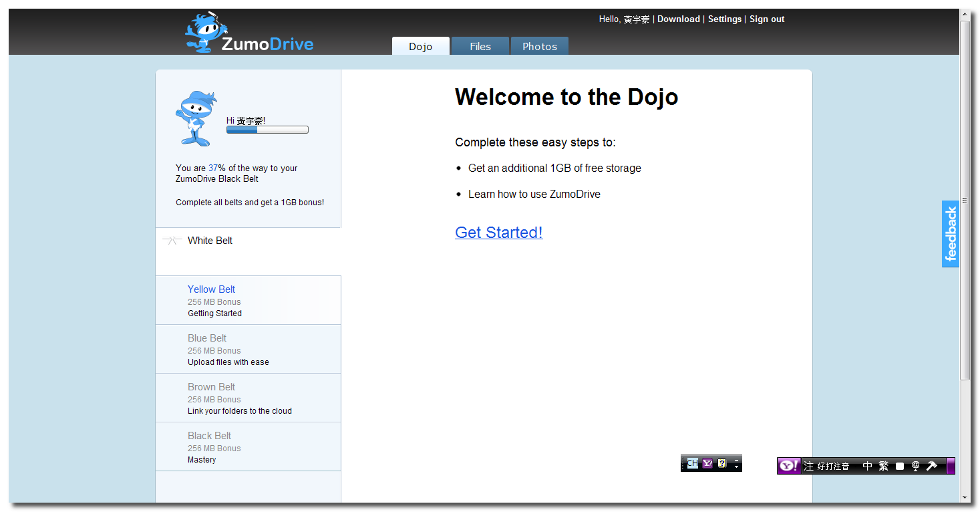Click the 'Welcome to the Dojo' heading
Screen dimensions: 980x512
(566, 97)
